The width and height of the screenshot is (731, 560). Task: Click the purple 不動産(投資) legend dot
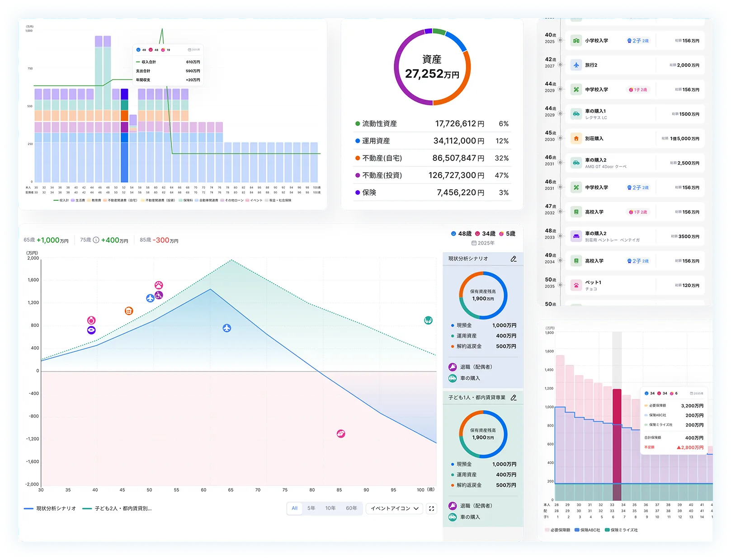tap(358, 175)
